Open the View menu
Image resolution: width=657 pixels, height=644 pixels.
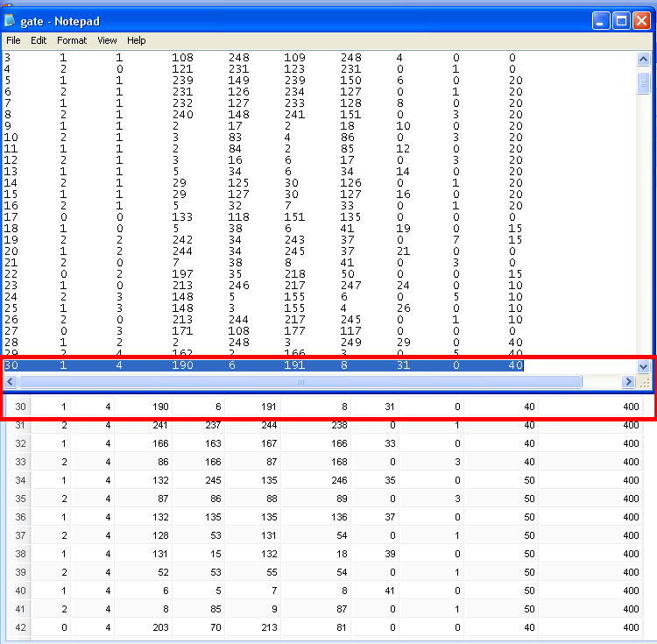click(107, 40)
